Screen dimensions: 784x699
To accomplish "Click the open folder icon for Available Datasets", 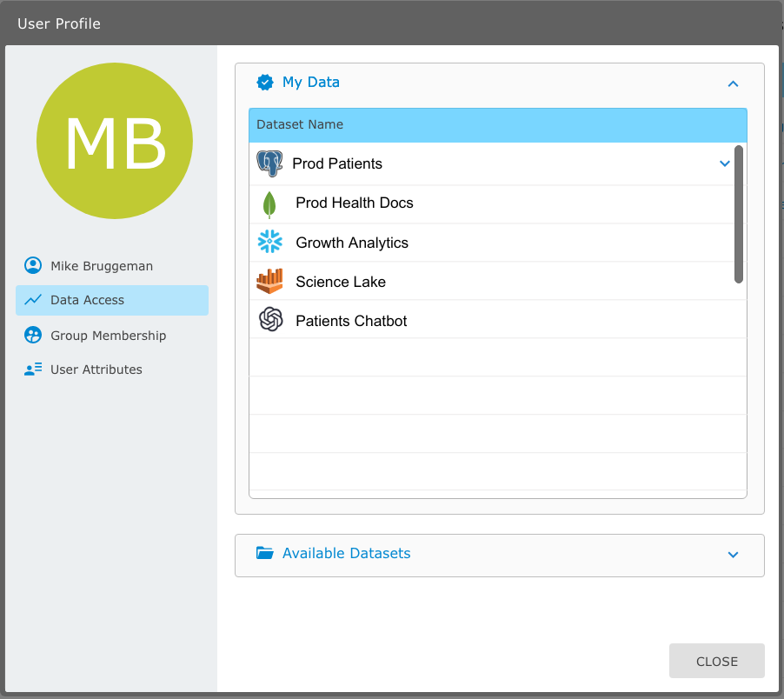I will click(x=265, y=553).
